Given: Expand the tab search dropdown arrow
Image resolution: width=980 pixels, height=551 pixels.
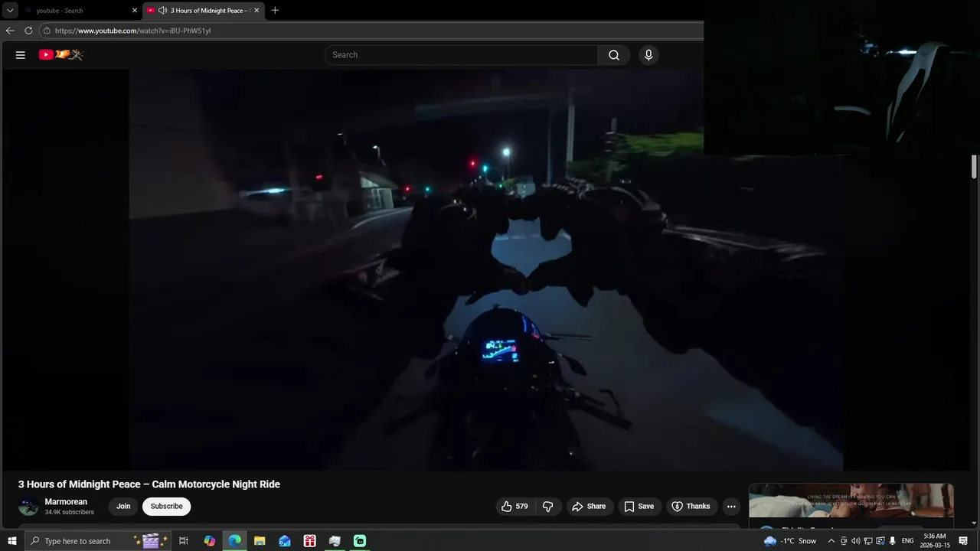Looking at the screenshot, I should 10,11.
